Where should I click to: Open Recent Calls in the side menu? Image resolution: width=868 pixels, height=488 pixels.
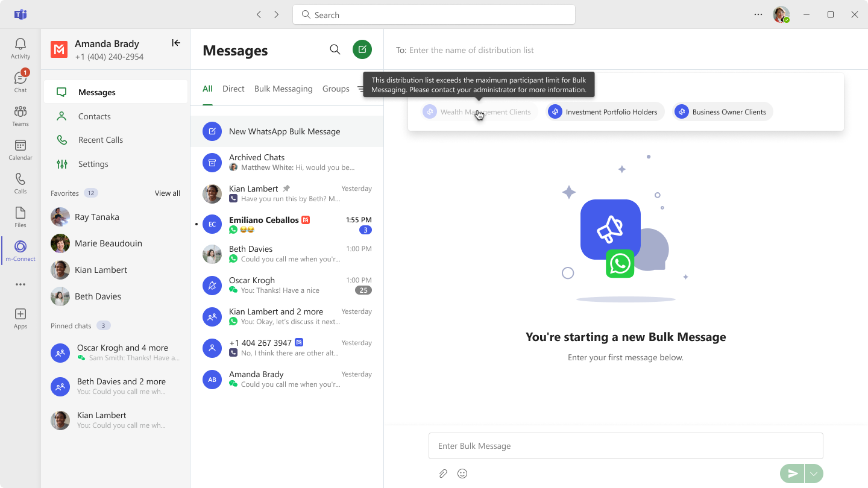pyautogui.click(x=116, y=140)
